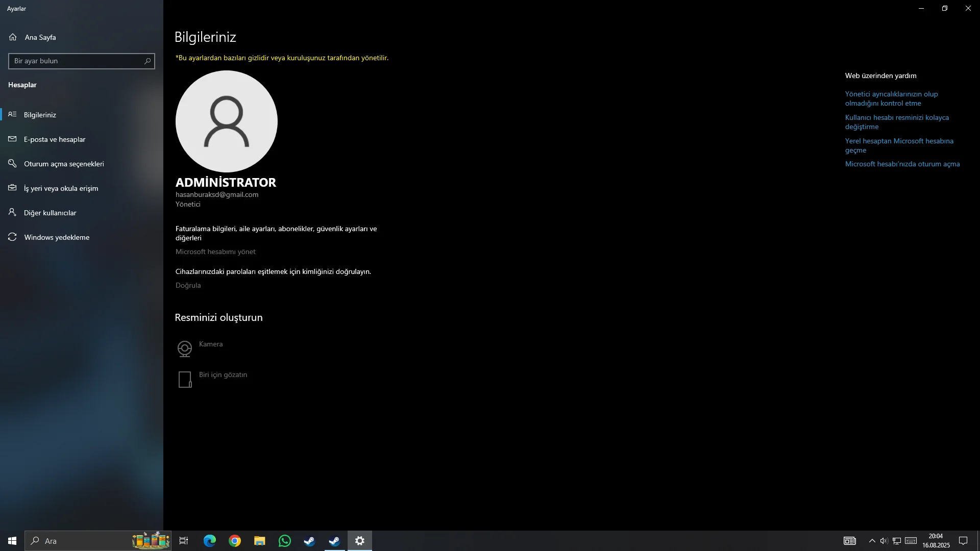Click the briefcase icon for İş yeri erişim
980x551 pixels.
coord(13,188)
